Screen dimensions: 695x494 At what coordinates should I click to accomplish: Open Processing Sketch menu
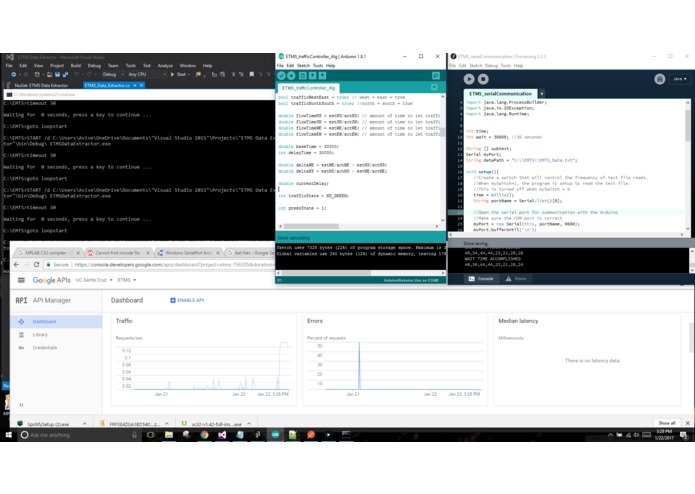(476, 66)
